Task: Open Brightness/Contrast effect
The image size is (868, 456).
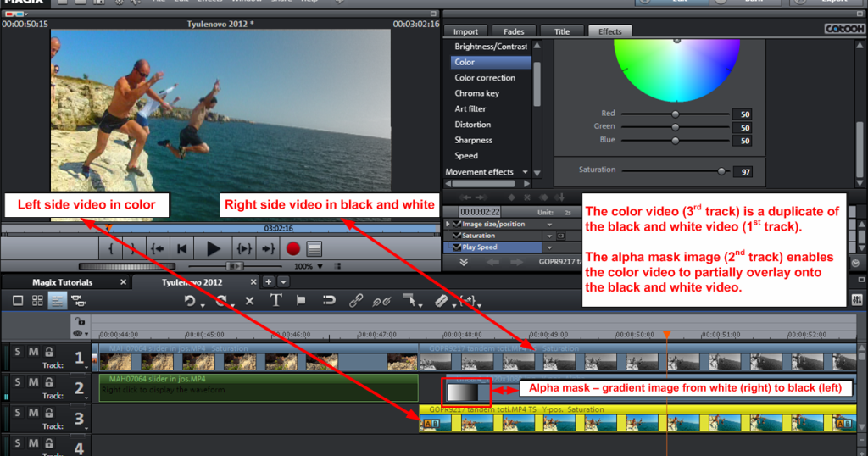Action: [x=491, y=47]
